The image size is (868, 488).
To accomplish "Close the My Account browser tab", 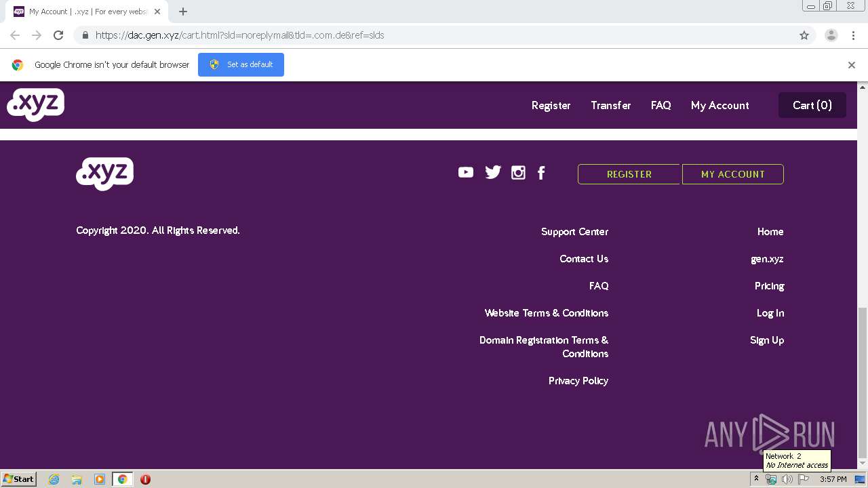I will pyautogui.click(x=157, y=12).
